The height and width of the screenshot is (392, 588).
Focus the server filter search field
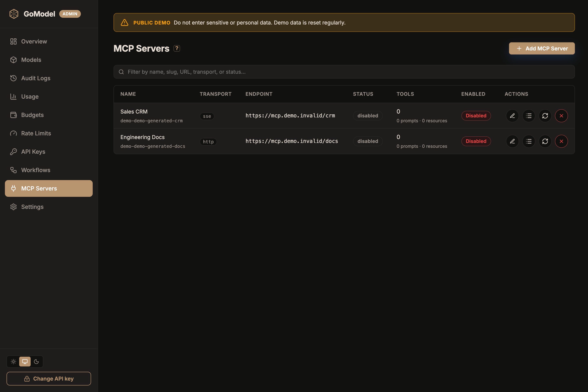tap(344, 72)
